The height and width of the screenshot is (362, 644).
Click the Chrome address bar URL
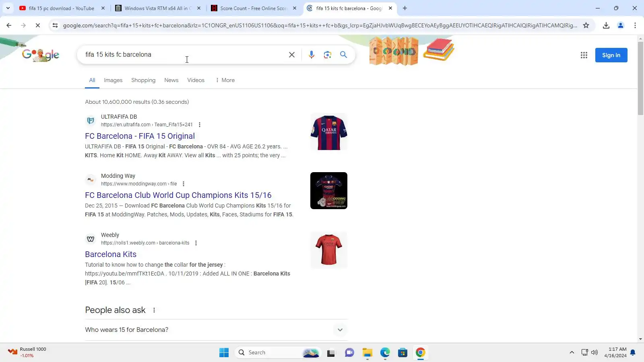click(320, 25)
